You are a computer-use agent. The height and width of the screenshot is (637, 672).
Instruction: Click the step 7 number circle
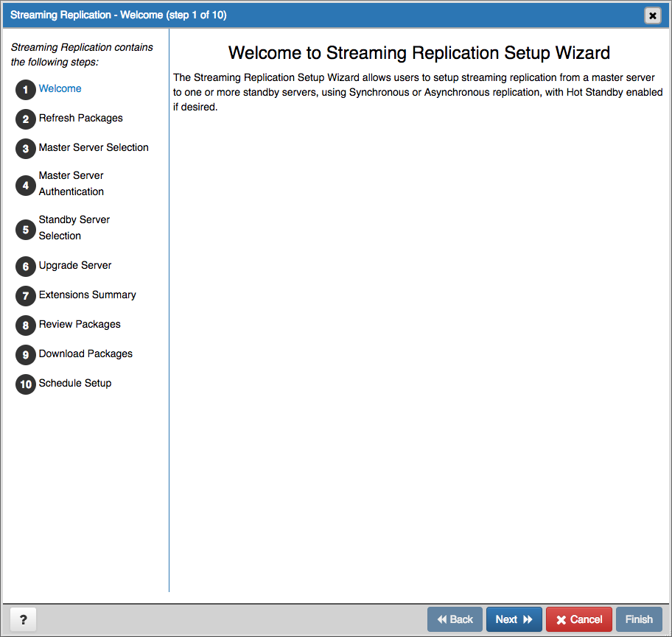point(26,296)
